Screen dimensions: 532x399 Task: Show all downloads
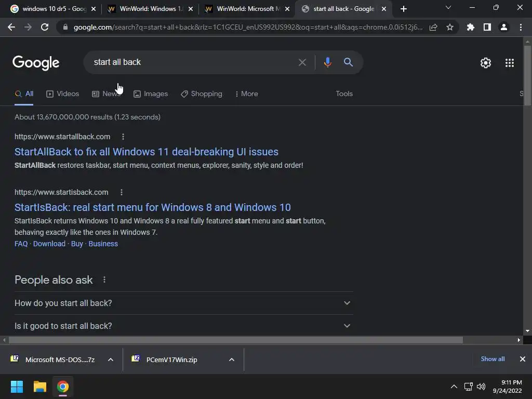click(x=493, y=359)
